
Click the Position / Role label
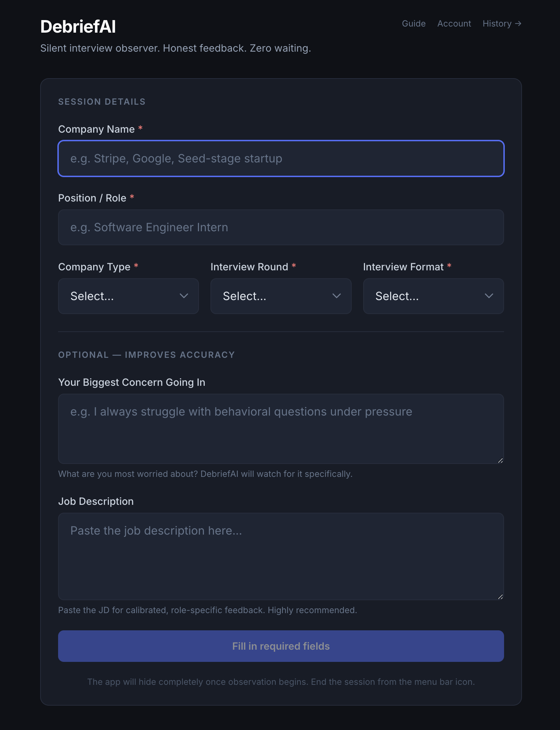[92, 198]
